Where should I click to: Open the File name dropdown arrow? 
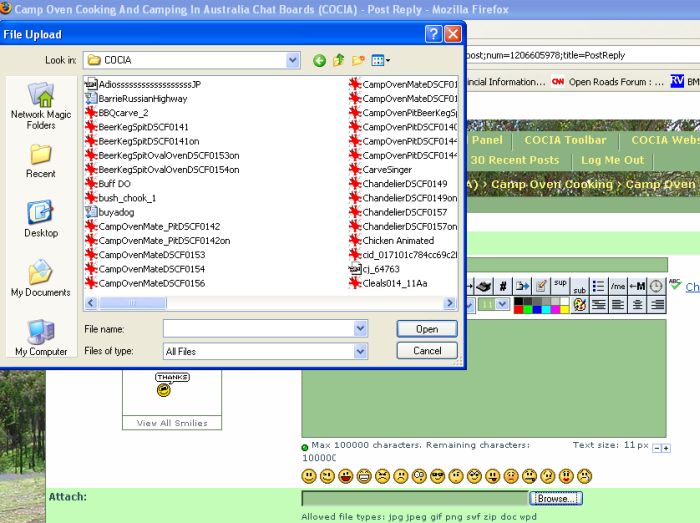coord(360,328)
